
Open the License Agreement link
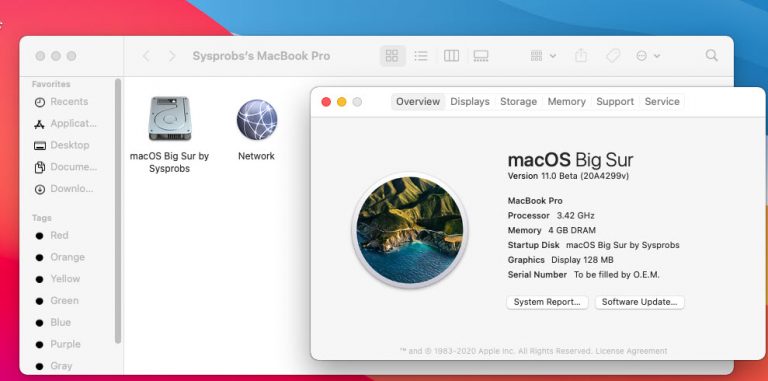(631, 351)
